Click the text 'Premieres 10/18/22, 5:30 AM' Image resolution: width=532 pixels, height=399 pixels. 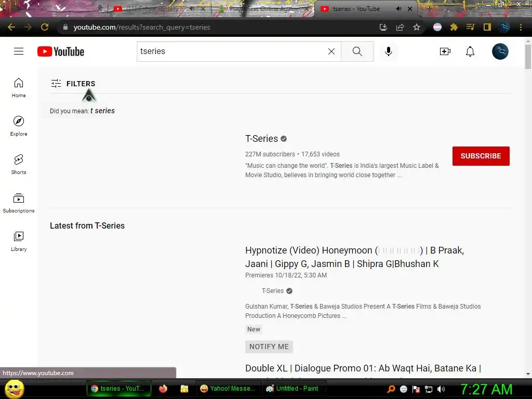click(x=286, y=275)
